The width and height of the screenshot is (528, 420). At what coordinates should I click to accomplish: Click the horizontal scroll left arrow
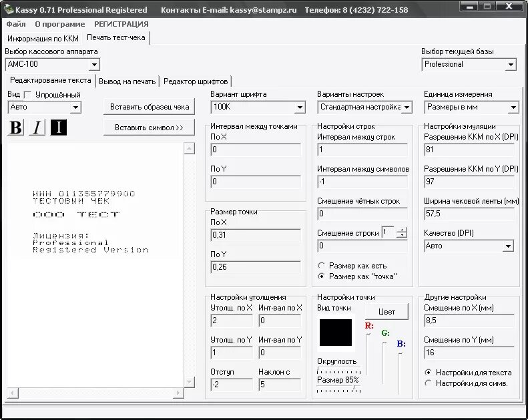click(13, 393)
